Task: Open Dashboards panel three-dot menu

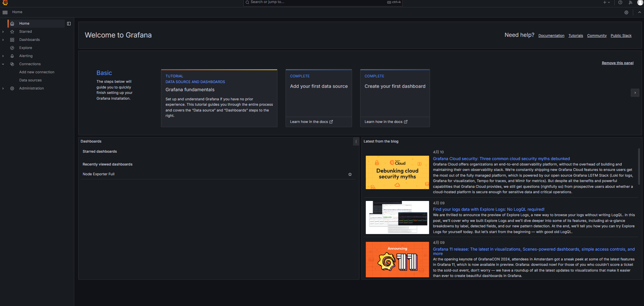Action: pyautogui.click(x=356, y=142)
